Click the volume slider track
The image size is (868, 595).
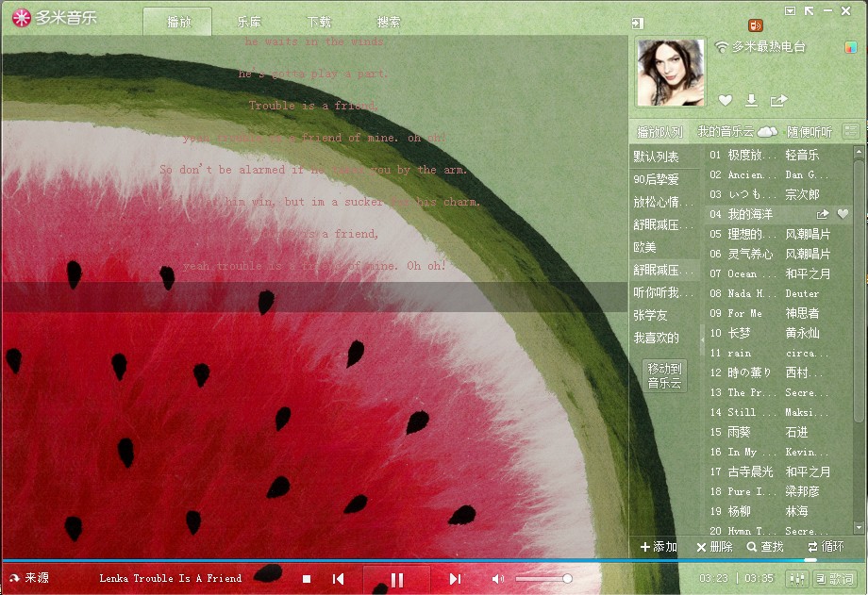click(x=543, y=579)
